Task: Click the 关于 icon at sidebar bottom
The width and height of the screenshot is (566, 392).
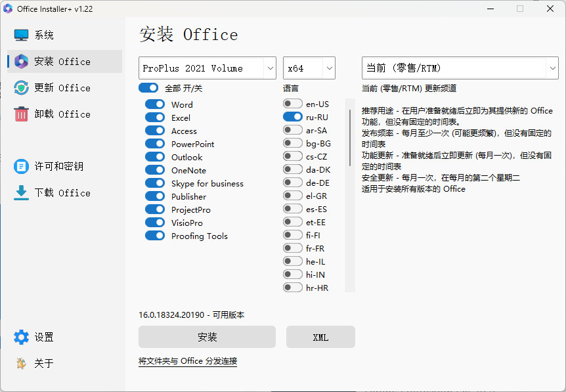Action: pyautogui.click(x=21, y=363)
